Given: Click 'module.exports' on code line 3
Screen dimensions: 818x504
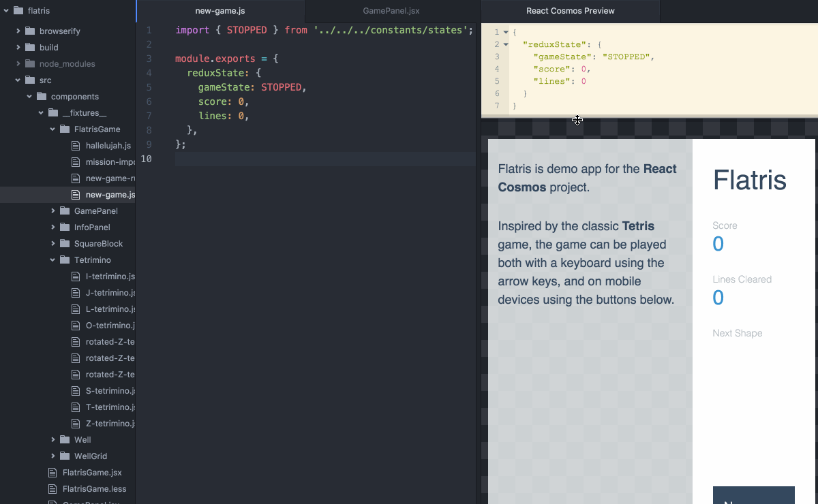Looking at the screenshot, I should coord(215,59).
